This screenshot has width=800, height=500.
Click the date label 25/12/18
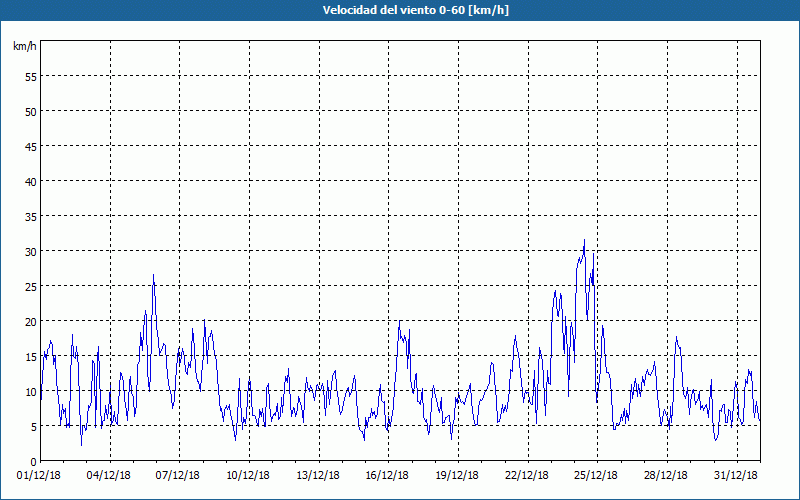point(596,476)
